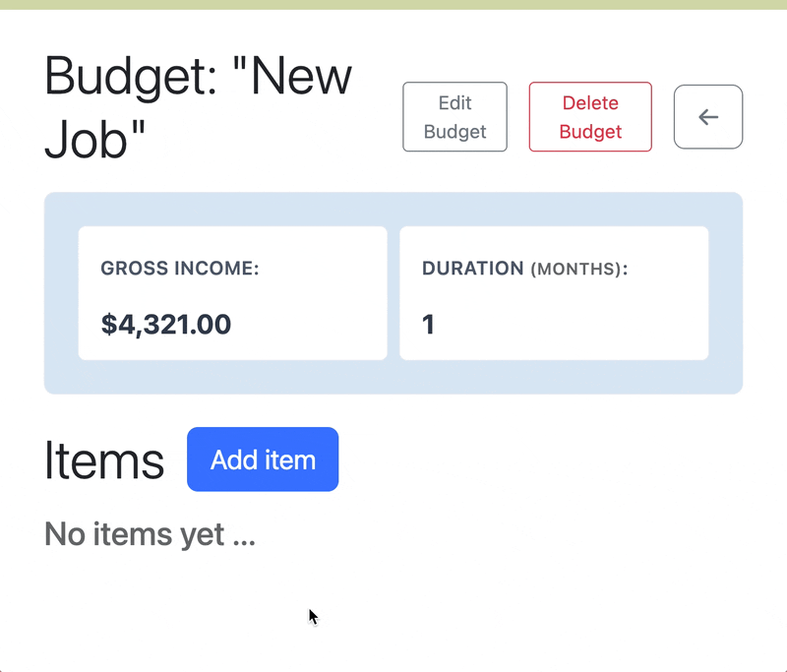Click the Items section heading
Image resolution: width=787 pixels, height=672 pixels.
pyautogui.click(x=103, y=459)
